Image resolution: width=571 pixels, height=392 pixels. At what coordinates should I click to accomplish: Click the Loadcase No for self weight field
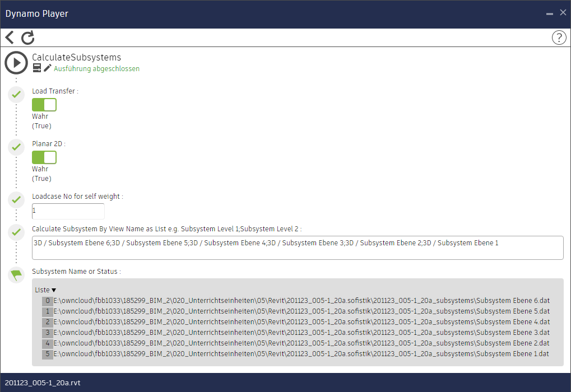(x=68, y=211)
